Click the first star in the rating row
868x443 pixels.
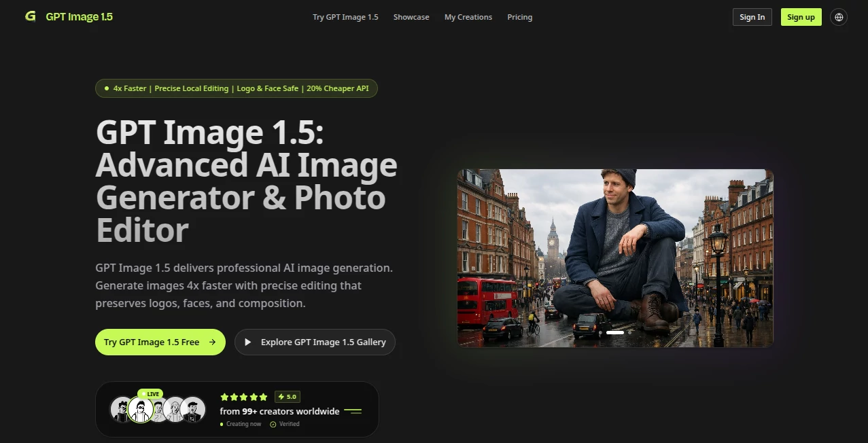(x=224, y=396)
